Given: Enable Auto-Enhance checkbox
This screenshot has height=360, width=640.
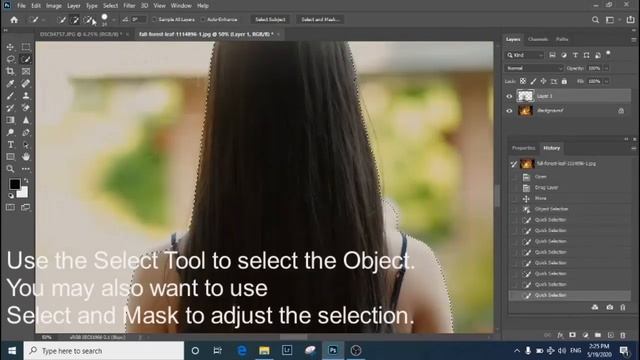Looking at the screenshot, I should [x=203, y=20].
